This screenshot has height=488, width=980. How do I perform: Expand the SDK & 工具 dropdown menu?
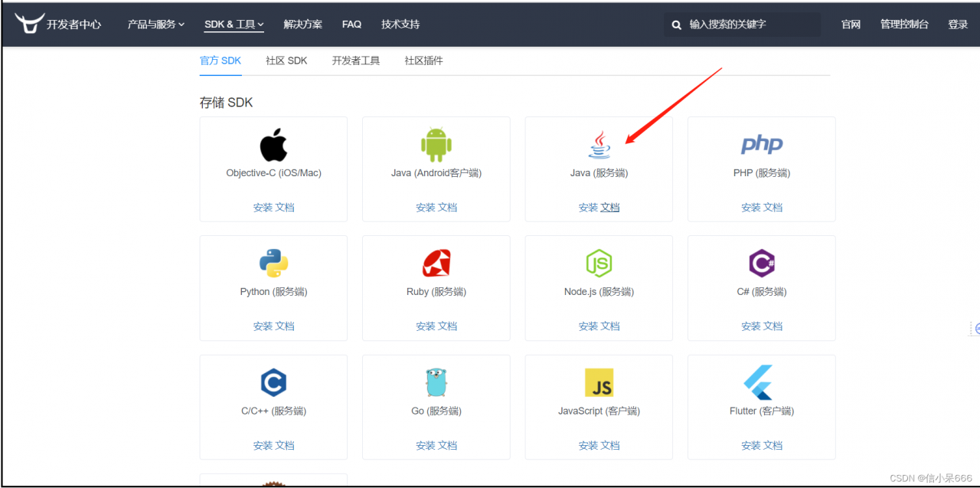tap(234, 25)
